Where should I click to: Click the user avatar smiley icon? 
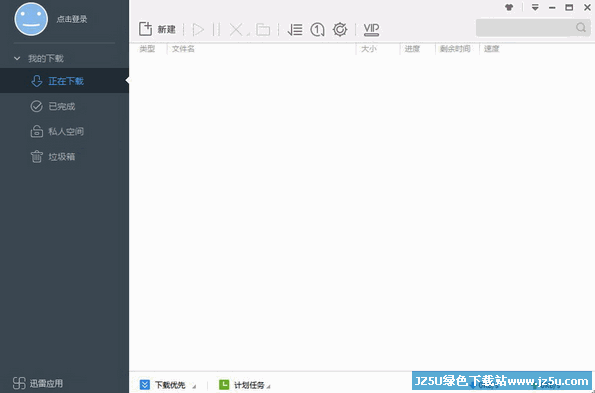(31, 19)
